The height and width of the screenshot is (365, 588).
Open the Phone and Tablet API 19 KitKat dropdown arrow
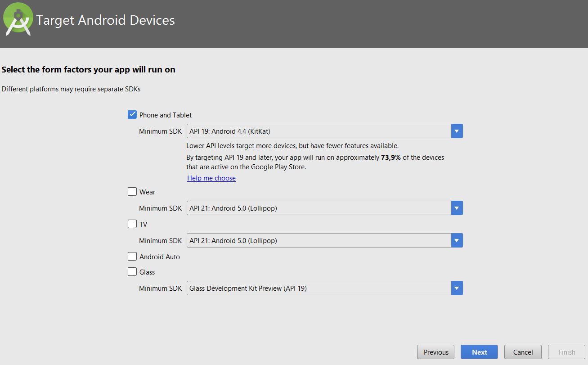[457, 131]
